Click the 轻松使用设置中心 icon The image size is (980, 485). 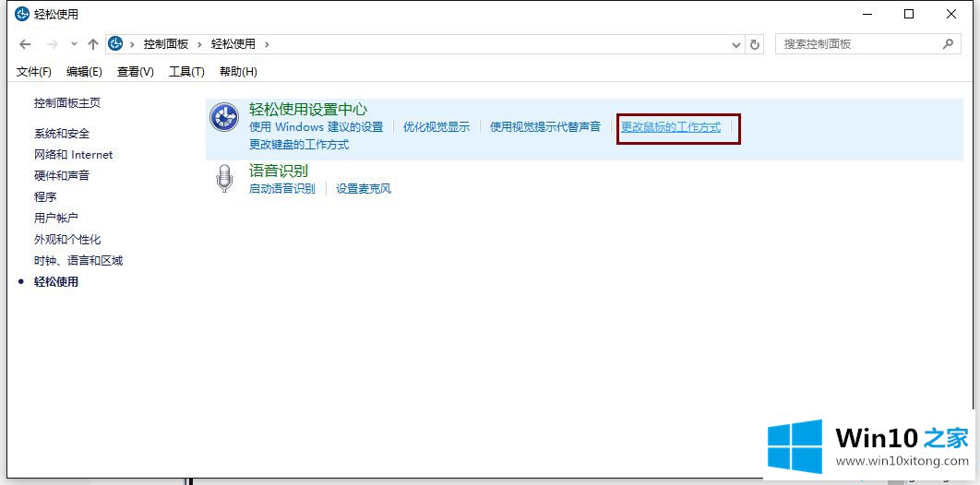tap(223, 117)
